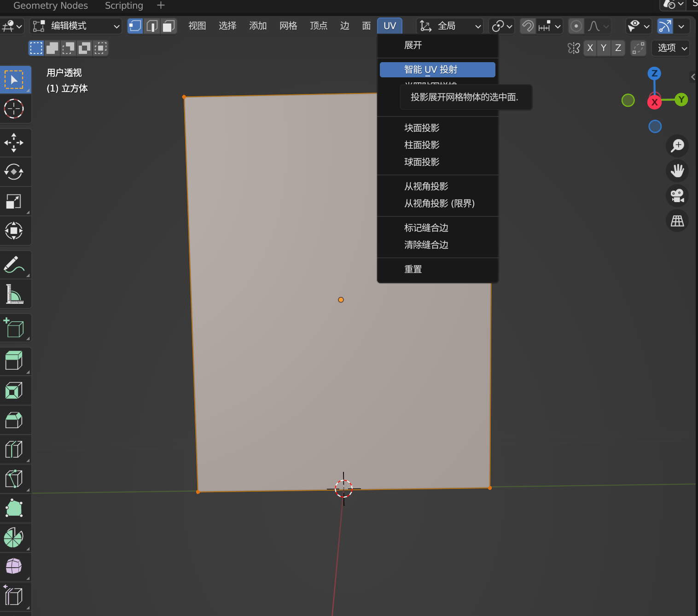Click the Z axis on navigation gizmo
The height and width of the screenshot is (616, 698).
[654, 73]
